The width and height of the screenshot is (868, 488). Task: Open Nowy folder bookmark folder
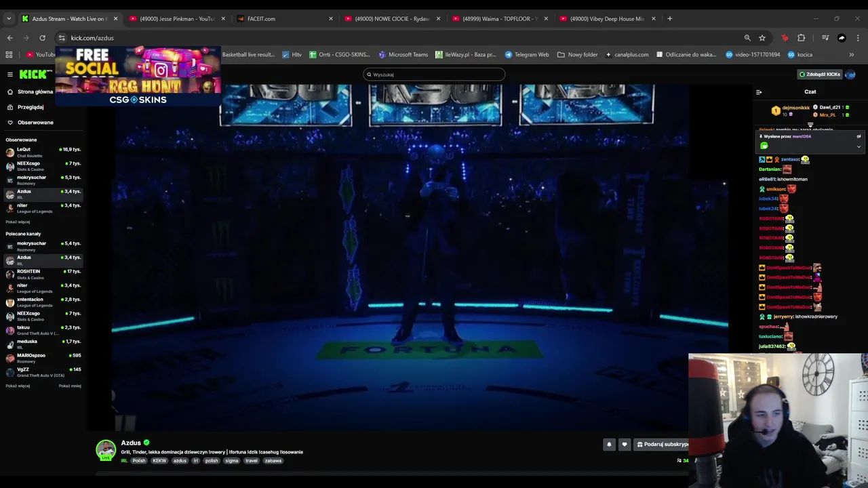pos(578,54)
